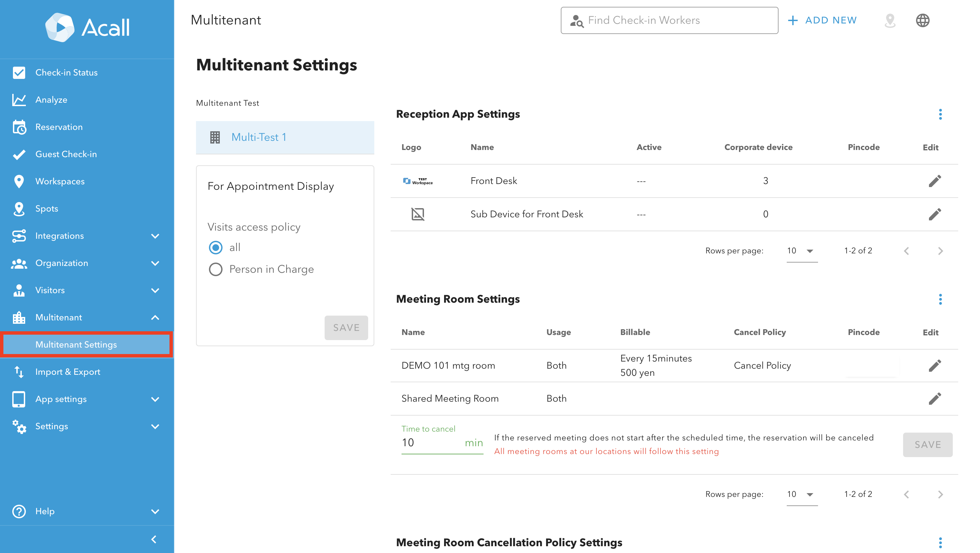Open Meeting Room rows per page dropdown
Viewport: 980px width, 553px height.
pos(802,495)
